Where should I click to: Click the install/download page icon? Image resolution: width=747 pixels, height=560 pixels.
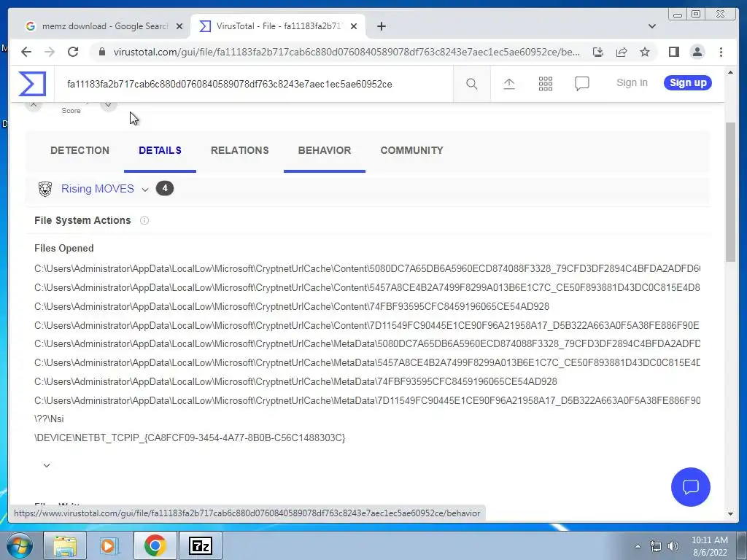click(598, 52)
